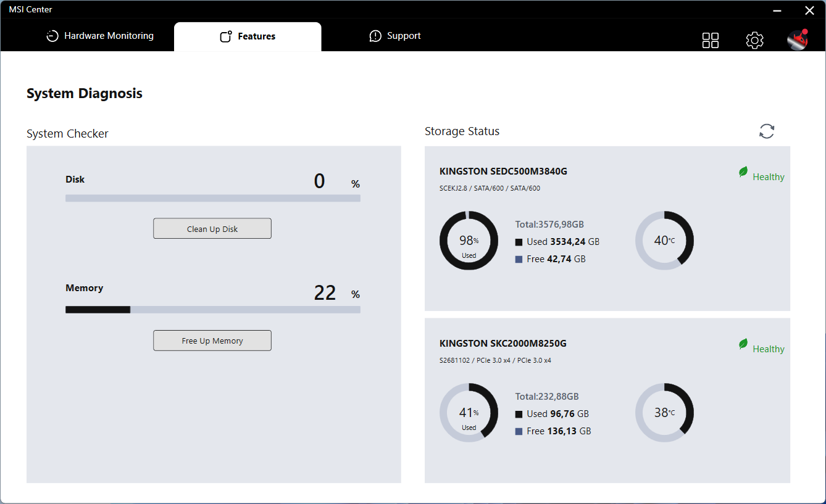Open MSI Center settings gear
Image resolution: width=826 pixels, height=504 pixels.
(x=754, y=40)
